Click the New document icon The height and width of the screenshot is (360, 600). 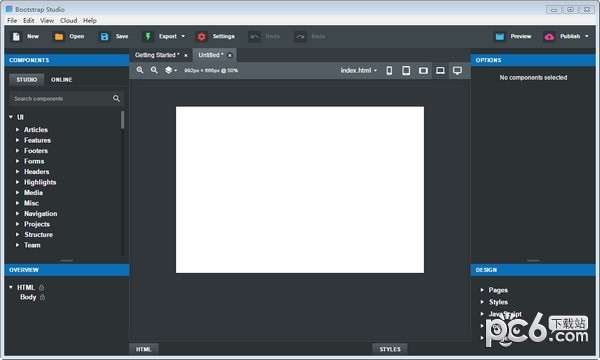click(16, 36)
